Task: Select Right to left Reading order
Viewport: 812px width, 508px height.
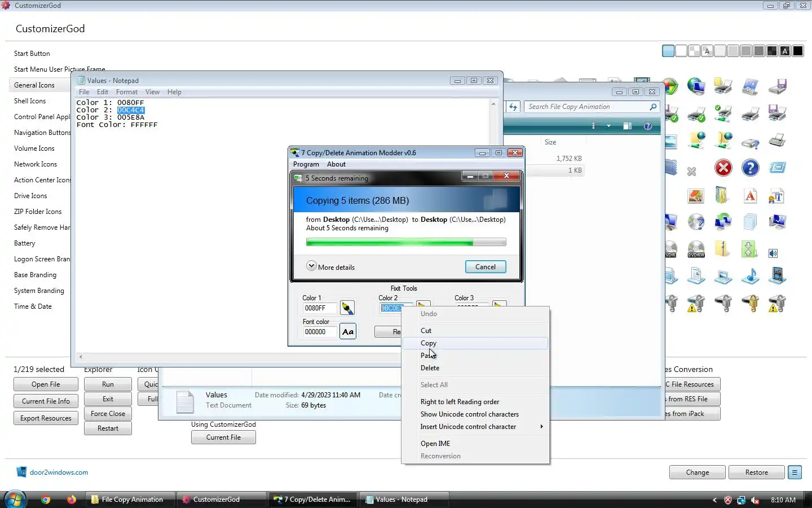Action: pos(475,402)
